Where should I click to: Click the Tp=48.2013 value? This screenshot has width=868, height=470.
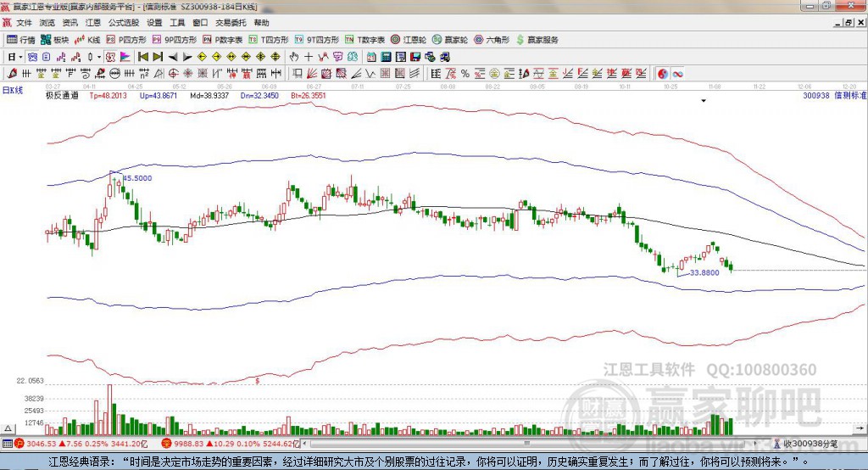(108, 95)
